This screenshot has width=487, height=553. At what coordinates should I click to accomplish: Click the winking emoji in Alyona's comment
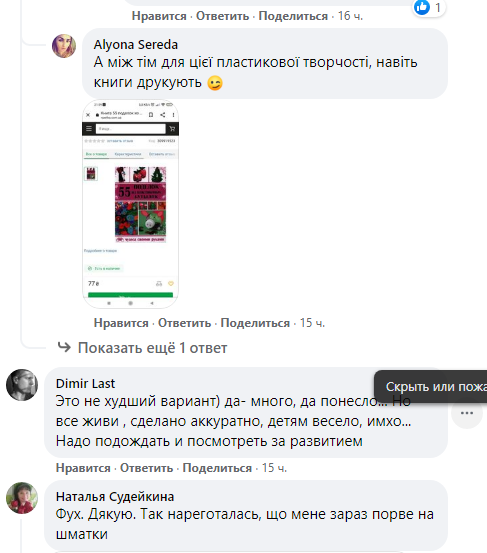(215, 83)
